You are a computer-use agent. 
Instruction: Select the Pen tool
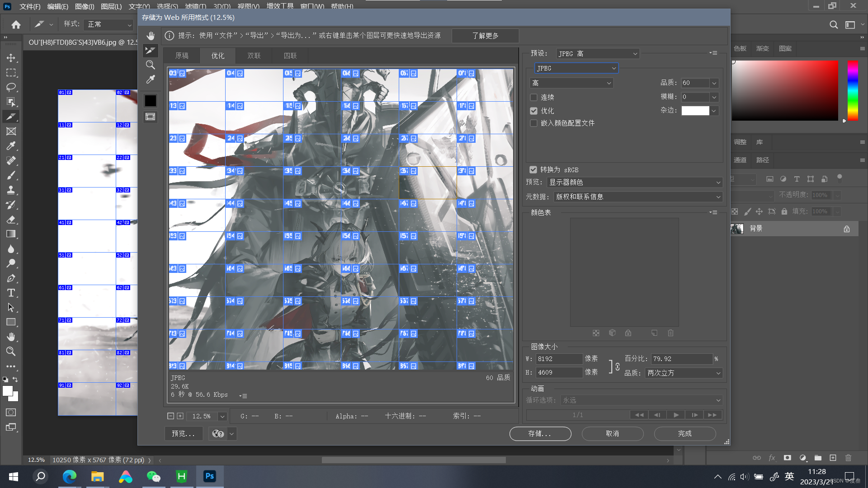point(11,278)
